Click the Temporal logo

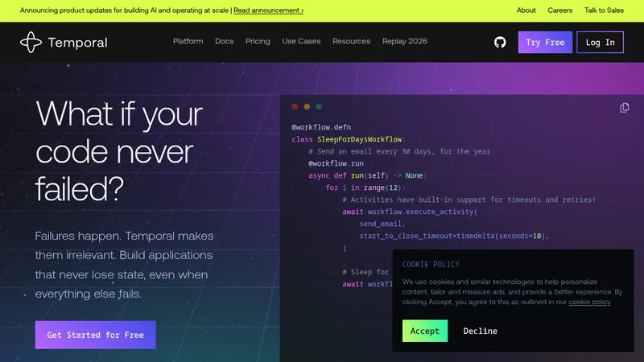click(64, 43)
